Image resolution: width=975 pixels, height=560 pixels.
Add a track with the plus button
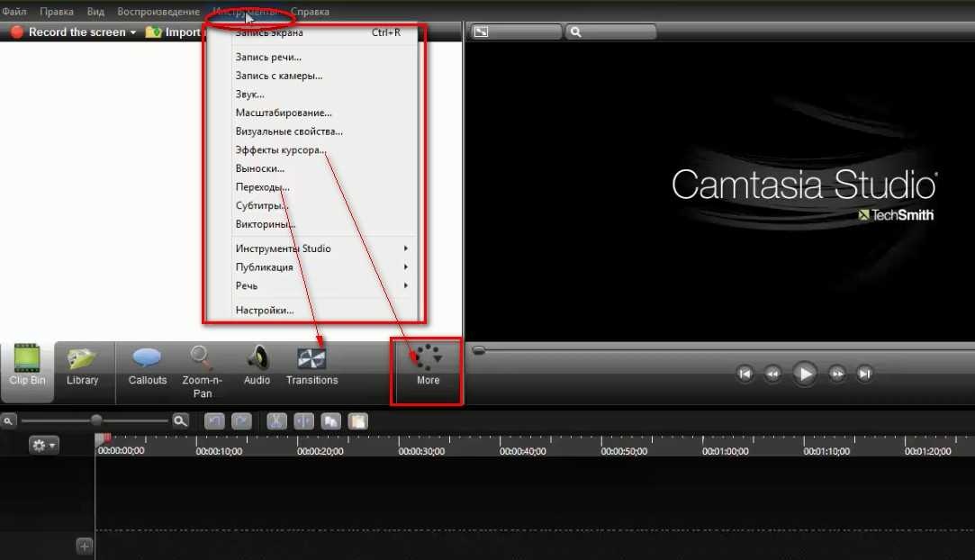click(x=84, y=546)
